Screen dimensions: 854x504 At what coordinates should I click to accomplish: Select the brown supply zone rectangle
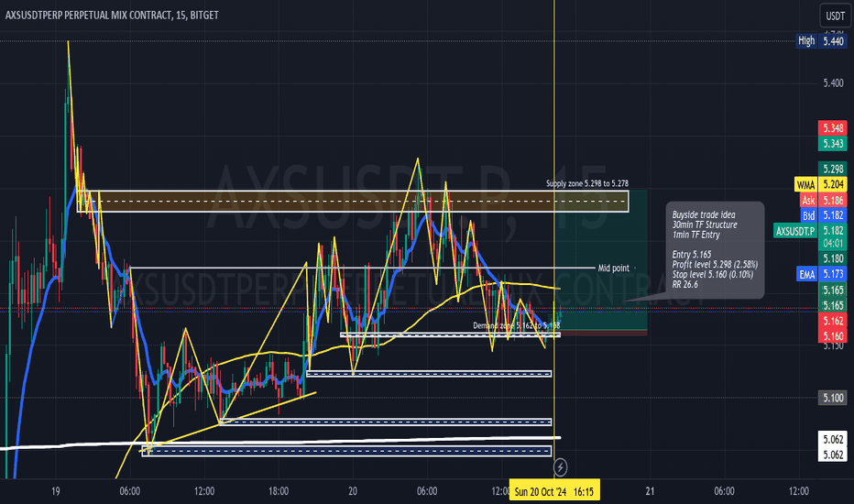pos(353,201)
